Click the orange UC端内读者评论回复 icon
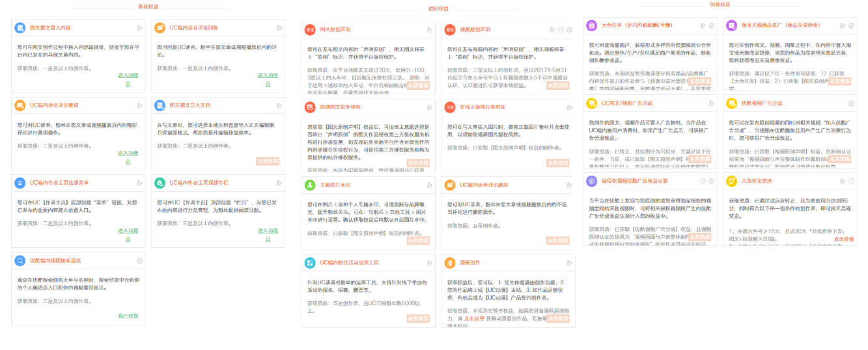This screenshot has width=868, height=350. [160, 28]
